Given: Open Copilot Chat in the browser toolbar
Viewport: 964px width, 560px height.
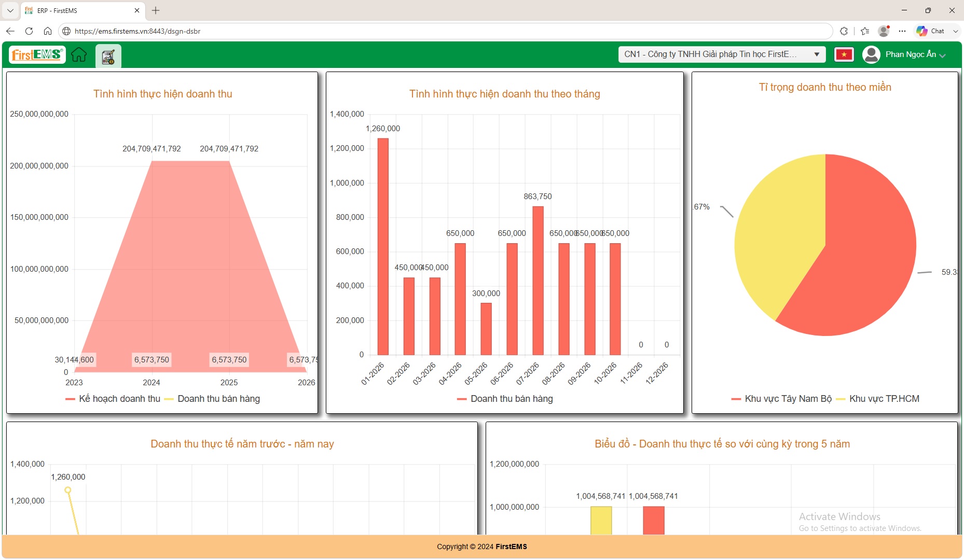Looking at the screenshot, I should pyautogui.click(x=931, y=31).
